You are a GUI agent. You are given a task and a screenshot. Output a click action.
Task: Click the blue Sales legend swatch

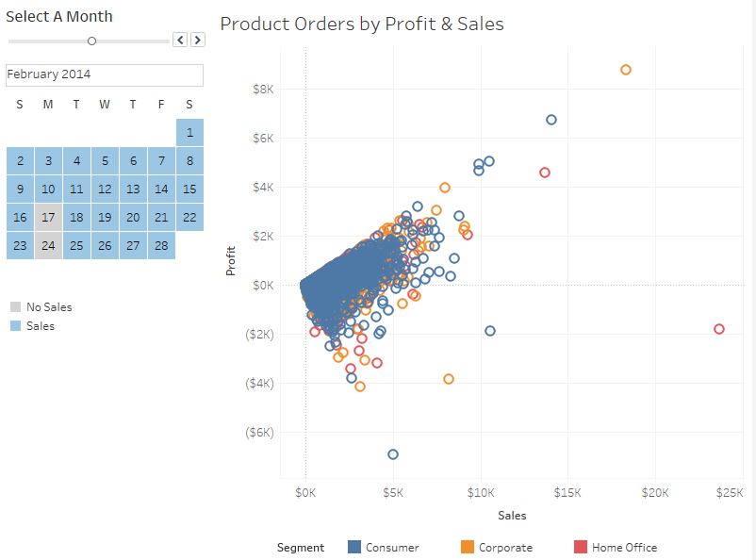17,323
